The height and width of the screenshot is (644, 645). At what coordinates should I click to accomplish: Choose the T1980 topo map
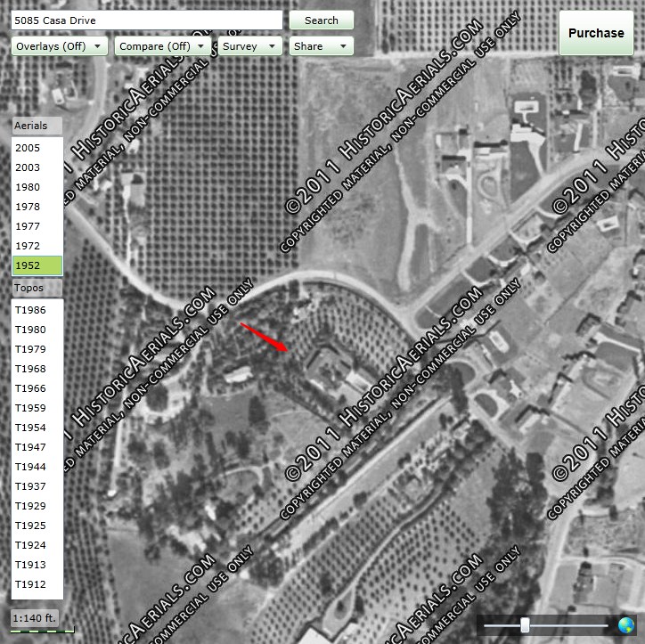37,330
